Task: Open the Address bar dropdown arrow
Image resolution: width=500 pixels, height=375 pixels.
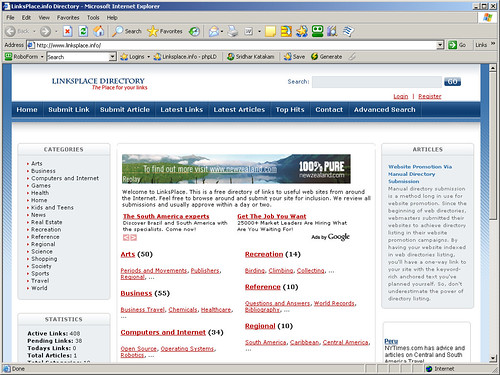Action: (x=440, y=45)
